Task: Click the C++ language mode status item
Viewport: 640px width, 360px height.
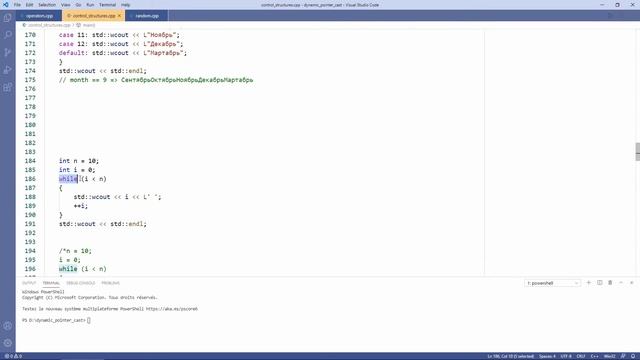Action: [x=594, y=356]
